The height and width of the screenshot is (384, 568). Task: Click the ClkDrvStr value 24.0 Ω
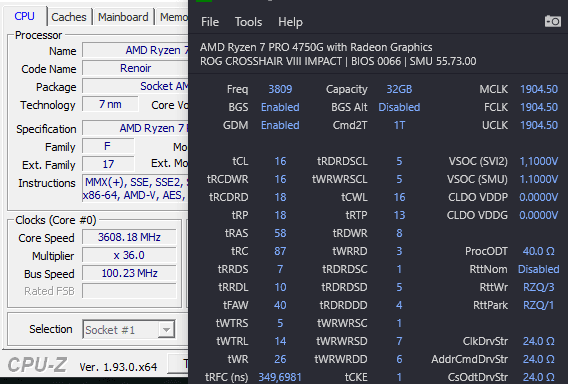pos(539,341)
